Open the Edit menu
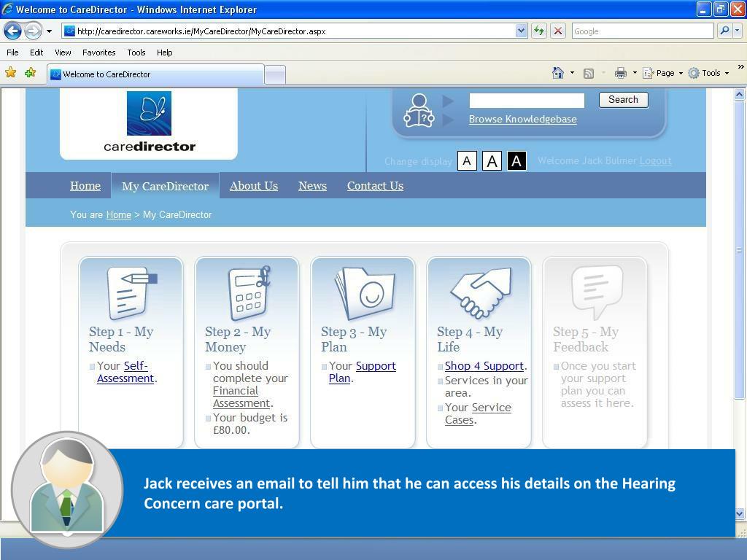 pyautogui.click(x=36, y=52)
